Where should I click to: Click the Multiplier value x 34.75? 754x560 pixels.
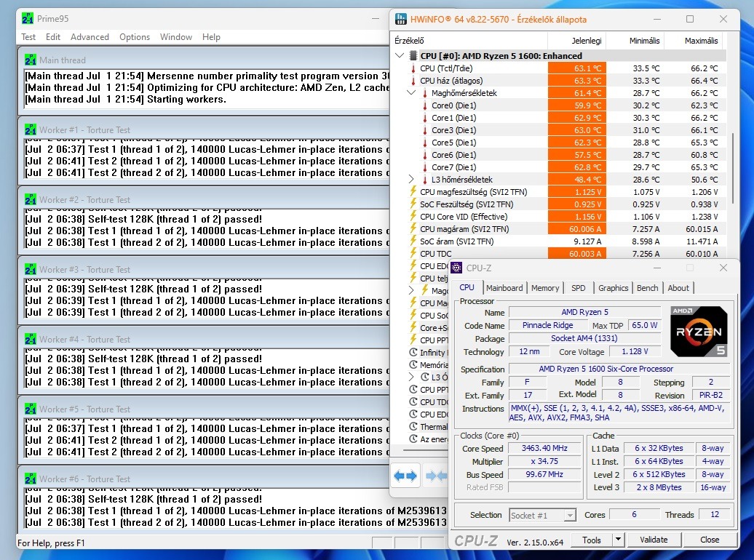click(x=544, y=461)
